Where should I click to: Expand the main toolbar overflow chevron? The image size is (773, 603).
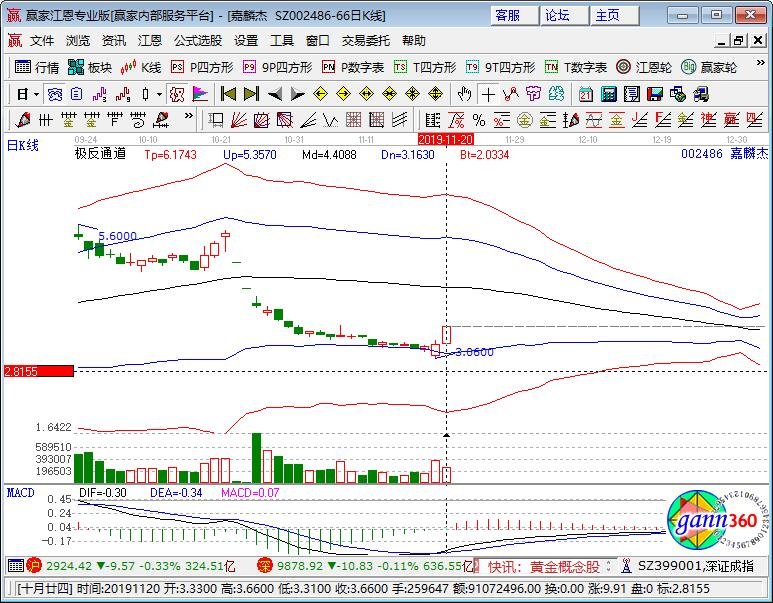[x=761, y=63]
